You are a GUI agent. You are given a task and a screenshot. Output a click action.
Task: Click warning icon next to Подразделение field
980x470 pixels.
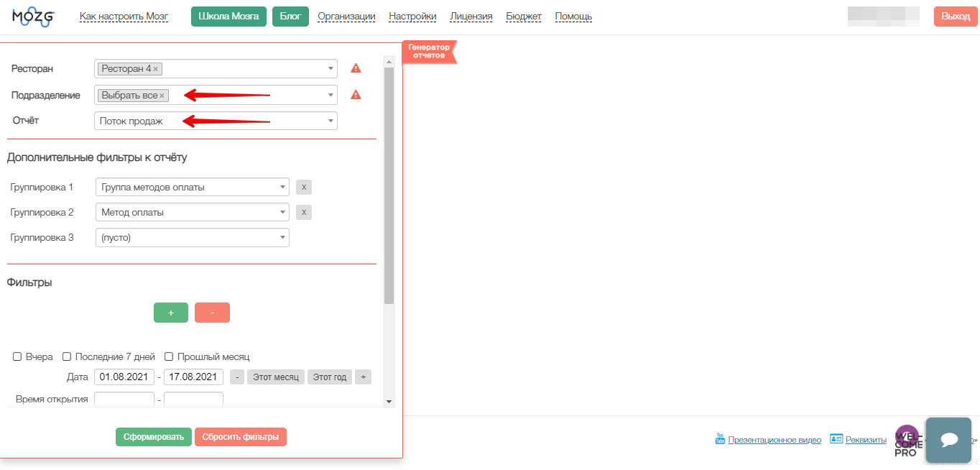click(356, 95)
